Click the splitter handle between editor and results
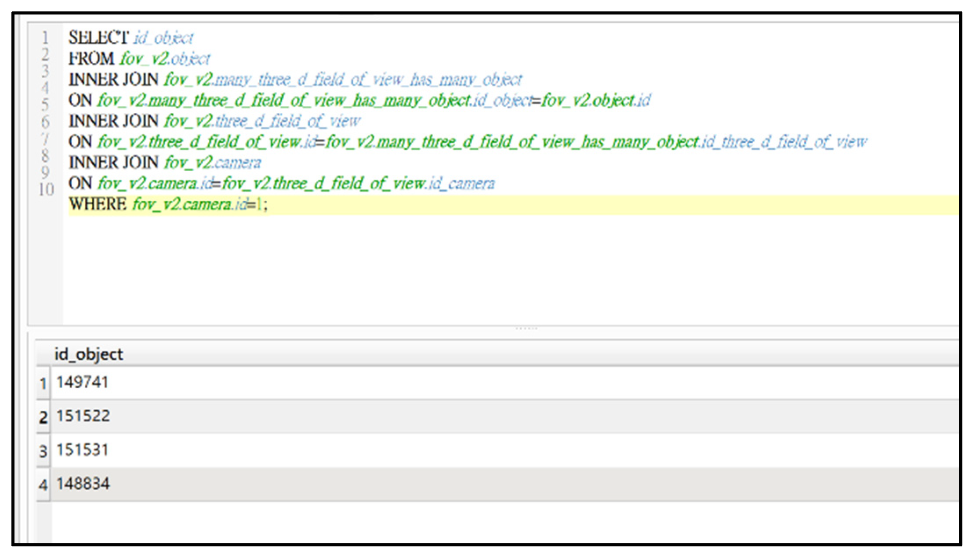The image size is (976, 560). tap(526, 328)
